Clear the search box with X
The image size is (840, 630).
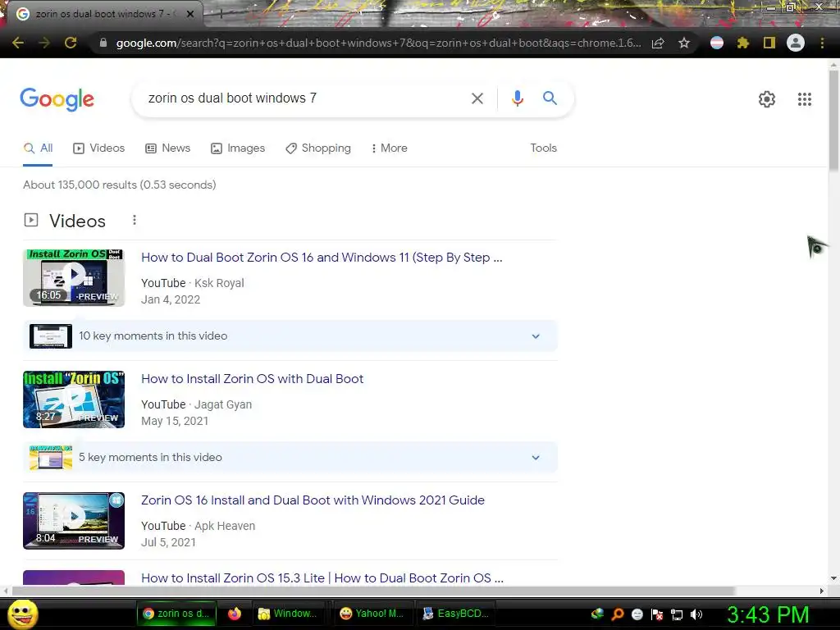pyautogui.click(x=477, y=98)
